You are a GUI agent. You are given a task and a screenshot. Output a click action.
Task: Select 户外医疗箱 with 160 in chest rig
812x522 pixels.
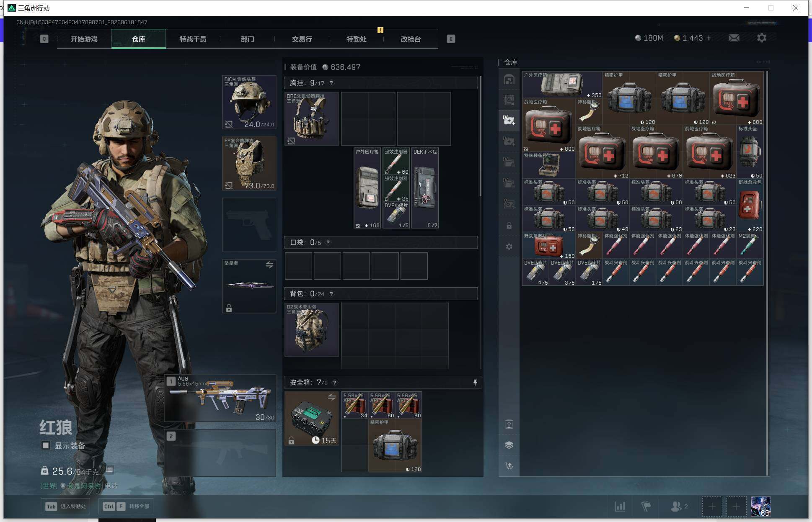[367, 188]
